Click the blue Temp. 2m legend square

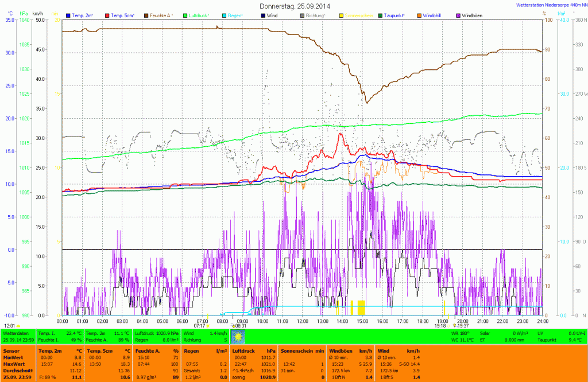69,15
